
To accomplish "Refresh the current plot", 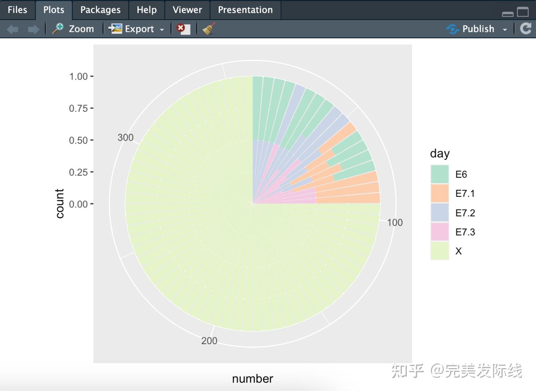I will click(526, 28).
